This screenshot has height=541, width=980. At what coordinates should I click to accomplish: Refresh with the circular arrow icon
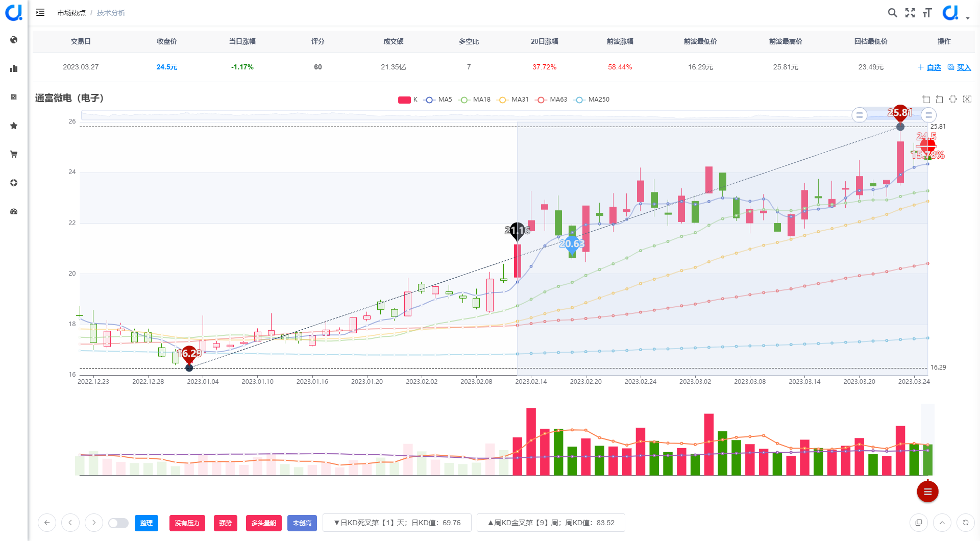coord(966,523)
